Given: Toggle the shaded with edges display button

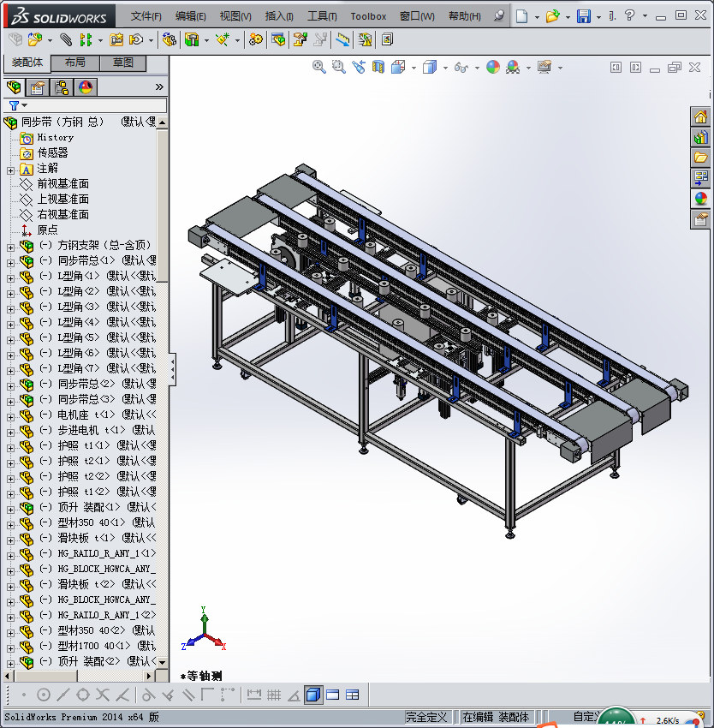Looking at the screenshot, I should 313,695.
